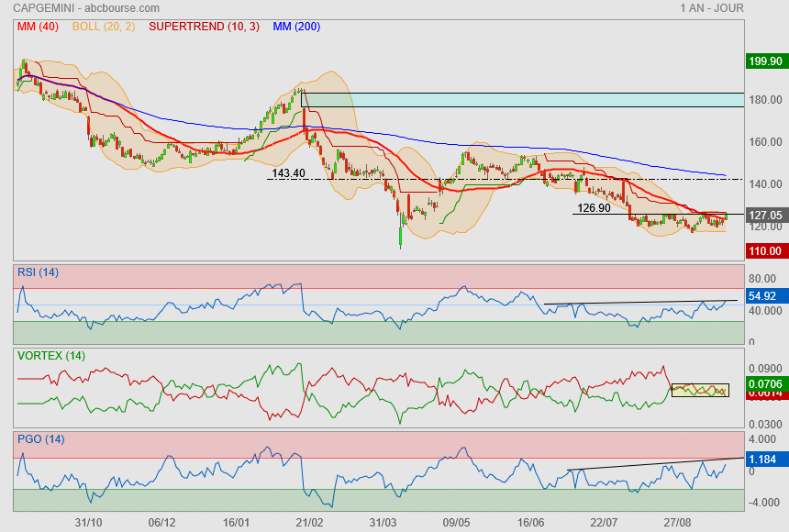Click the RSI (14) indicator label
The height and width of the screenshot is (532, 789).
(39, 272)
